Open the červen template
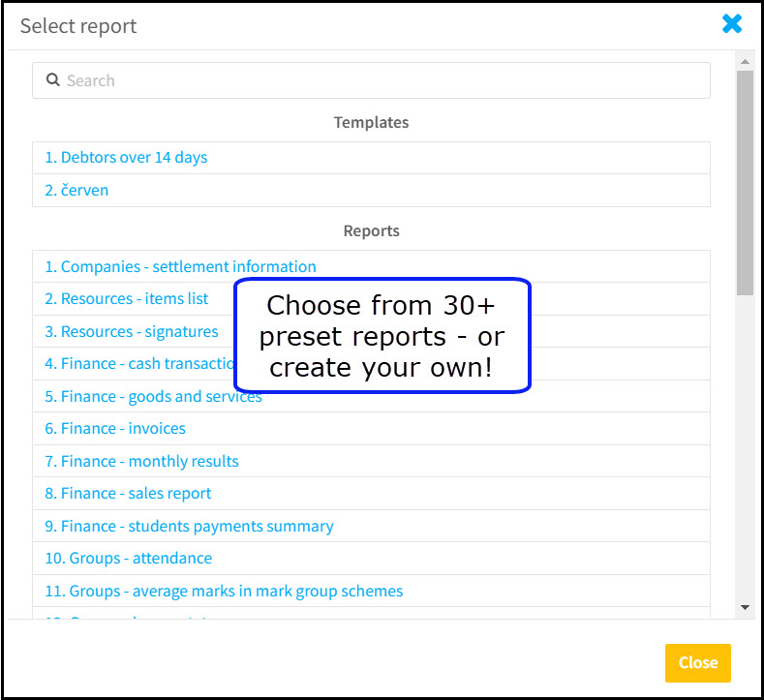The image size is (764, 700). [76, 190]
